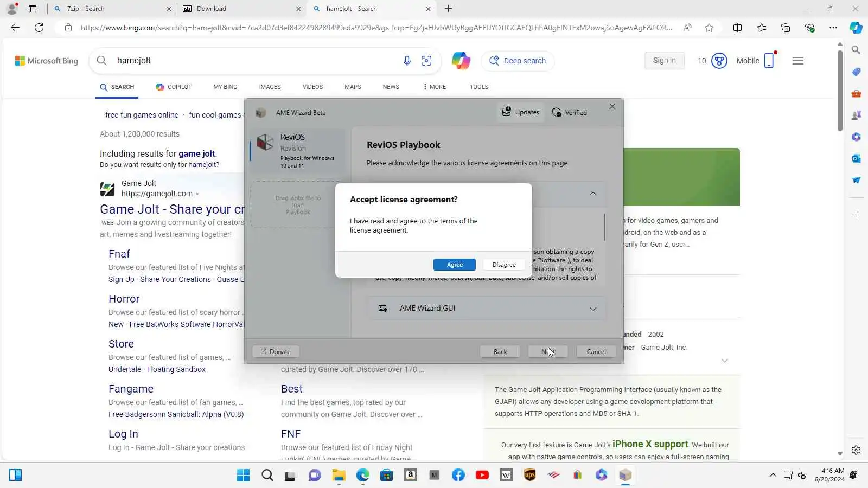868x488 pixels.
Task: Open the Windows Start menu
Action: (244, 476)
